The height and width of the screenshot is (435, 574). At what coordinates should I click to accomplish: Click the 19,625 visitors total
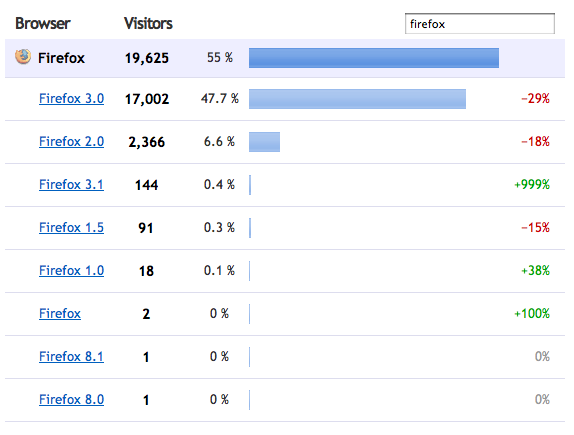147,58
